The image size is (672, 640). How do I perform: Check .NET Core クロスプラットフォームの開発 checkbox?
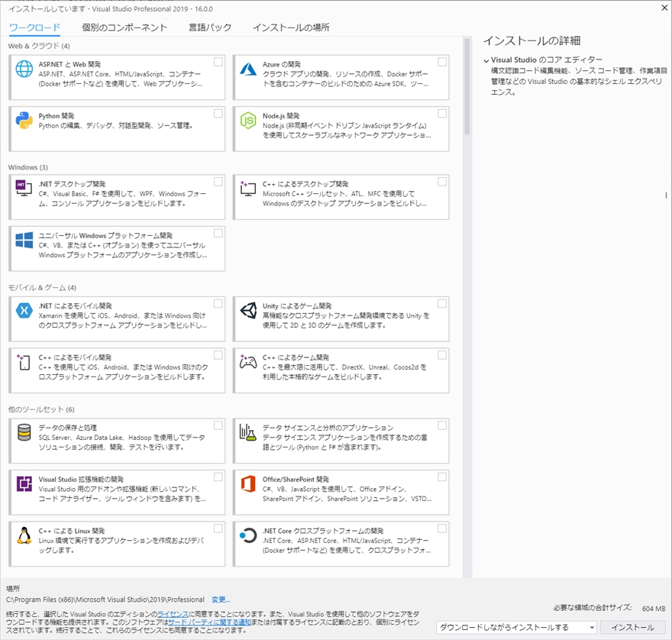442,528
